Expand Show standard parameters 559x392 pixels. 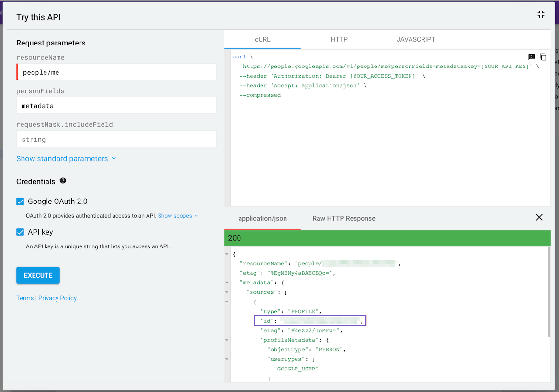(x=66, y=158)
